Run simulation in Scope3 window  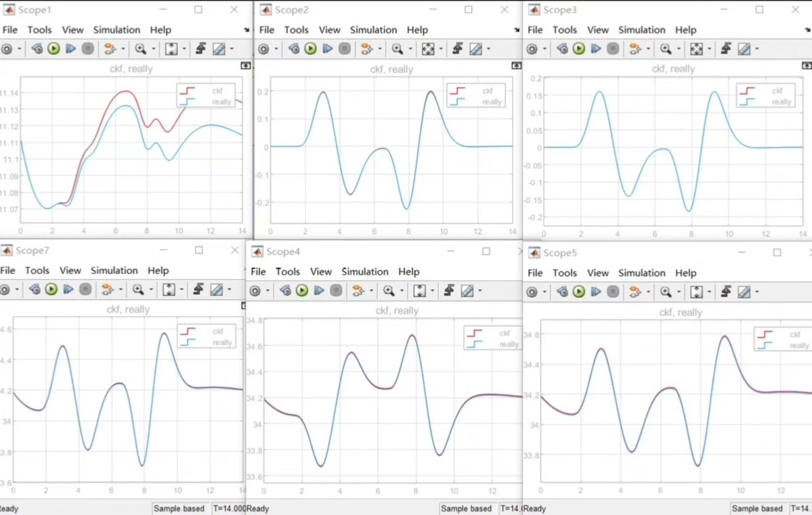click(x=579, y=49)
